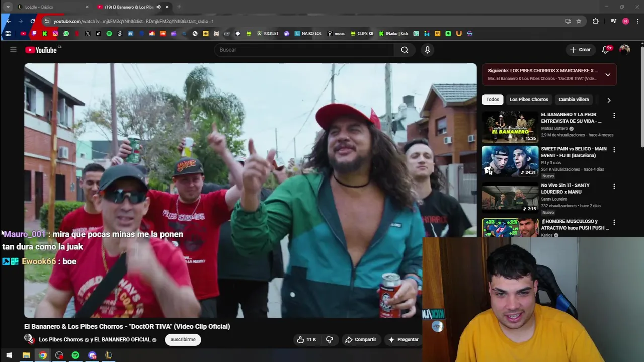Play the DoctOR TIVA video player
This screenshot has height=362, width=644.
[250, 190]
